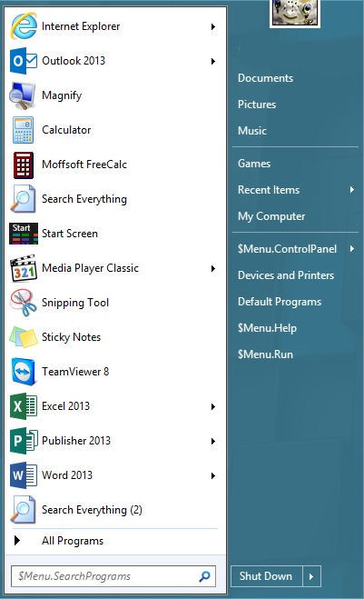Click the Shut Down button

(x=266, y=576)
